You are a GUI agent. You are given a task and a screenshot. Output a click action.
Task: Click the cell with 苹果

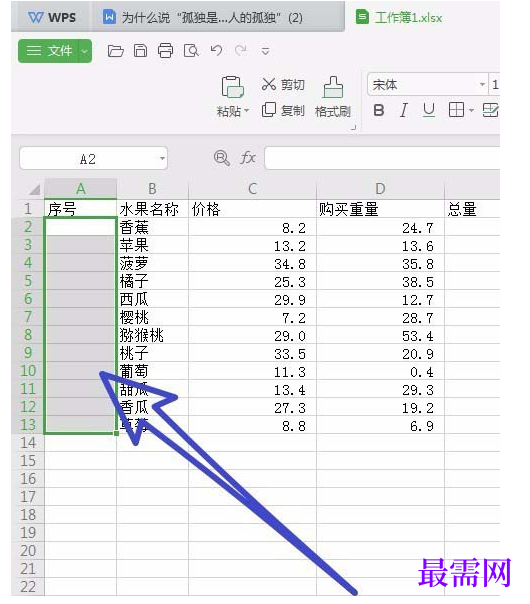point(153,245)
